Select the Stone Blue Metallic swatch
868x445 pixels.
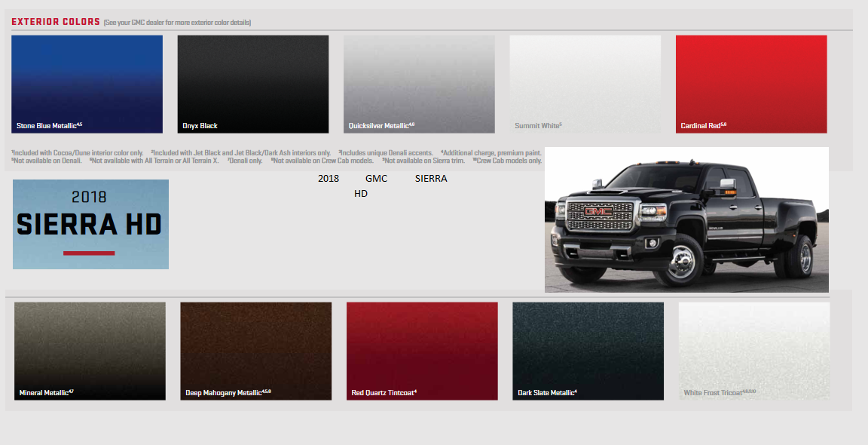pos(87,84)
